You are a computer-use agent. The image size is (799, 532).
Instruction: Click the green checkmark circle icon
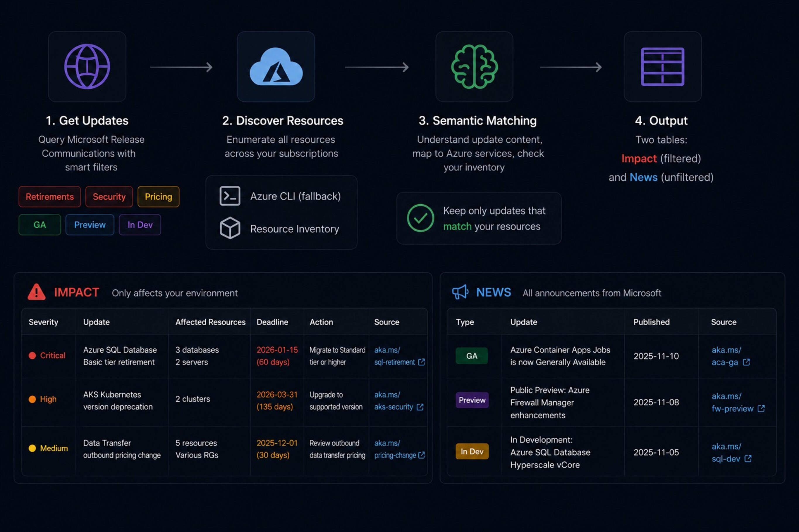tap(420, 218)
